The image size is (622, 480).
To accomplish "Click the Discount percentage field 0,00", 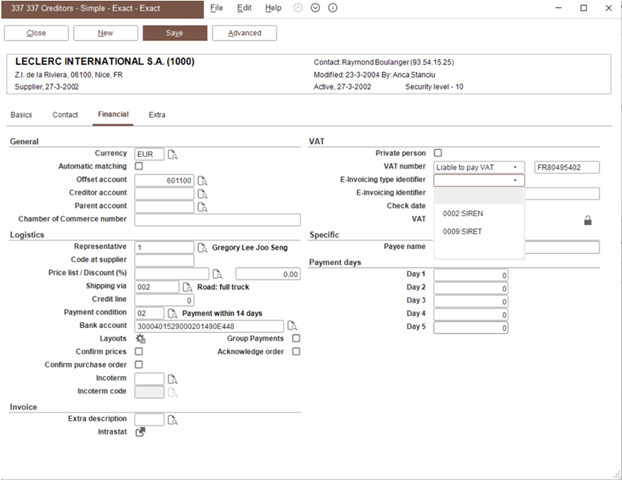I will click(x=268, y=274).
